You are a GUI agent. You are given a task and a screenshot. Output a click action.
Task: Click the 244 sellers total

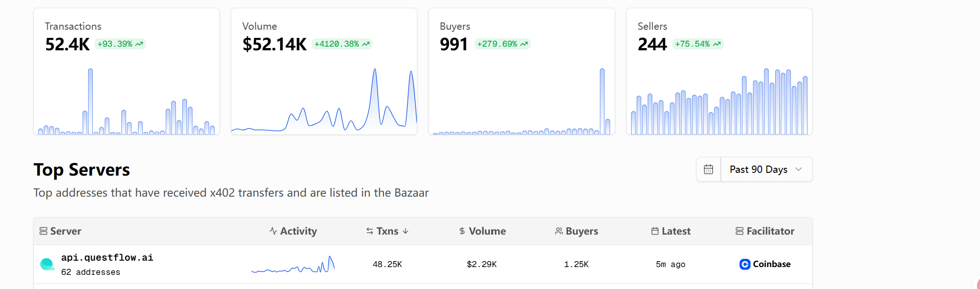[x=652, y=44]
